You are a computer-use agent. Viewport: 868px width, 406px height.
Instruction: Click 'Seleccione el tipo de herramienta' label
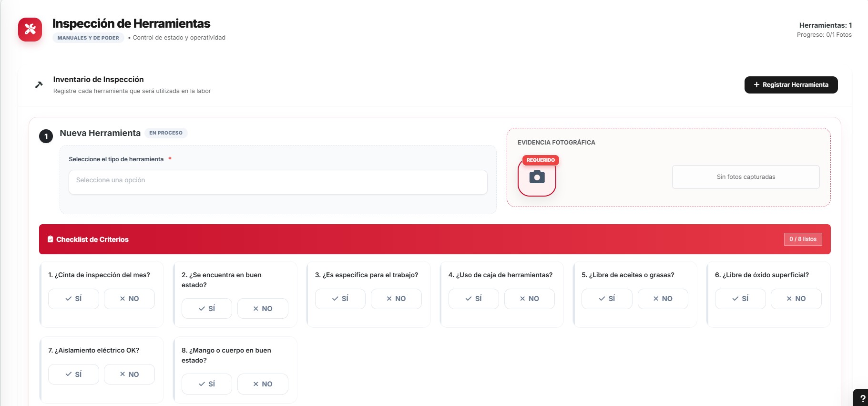pyautogui.click(x=116, y=159)
